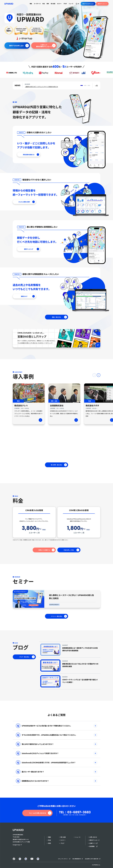Show previous case study with left carousel arrow
Viewport: 113px width, 868px height.
(94, 375)
